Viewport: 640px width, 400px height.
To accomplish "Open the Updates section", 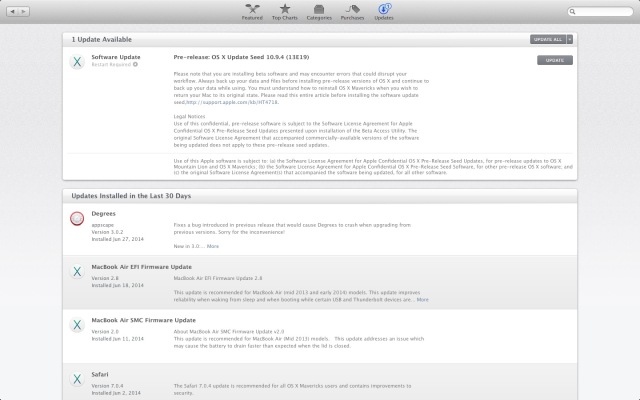I will 384,12.
